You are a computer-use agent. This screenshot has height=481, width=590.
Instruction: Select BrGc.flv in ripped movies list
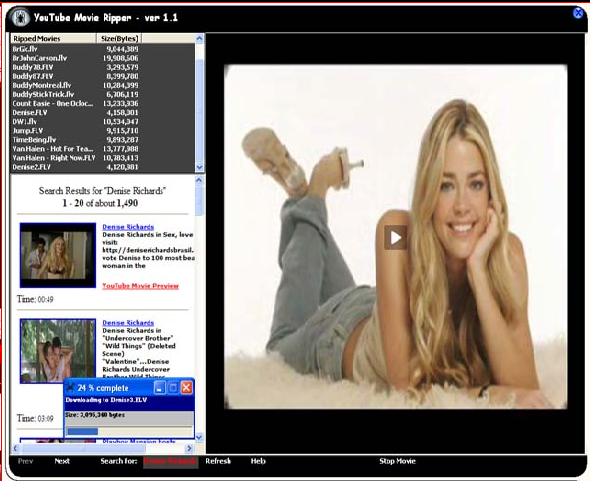pyautogui.click(x=102, y=49)
